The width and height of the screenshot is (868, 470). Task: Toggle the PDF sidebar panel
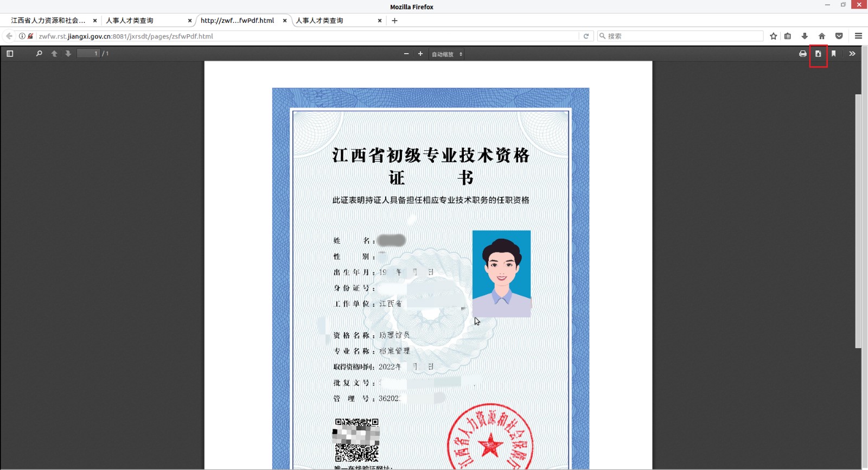pyautogui.click(x=10, y=54)
